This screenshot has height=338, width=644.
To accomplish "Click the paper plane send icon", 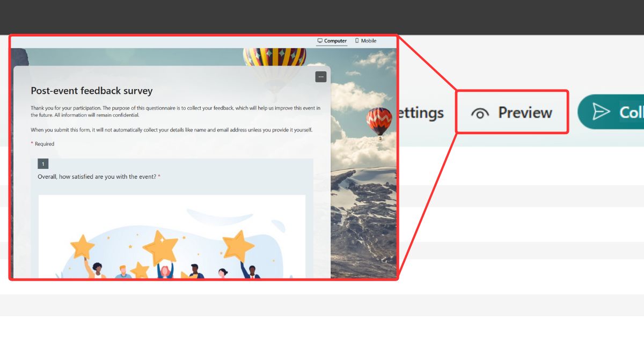I will tap(601, 112).
